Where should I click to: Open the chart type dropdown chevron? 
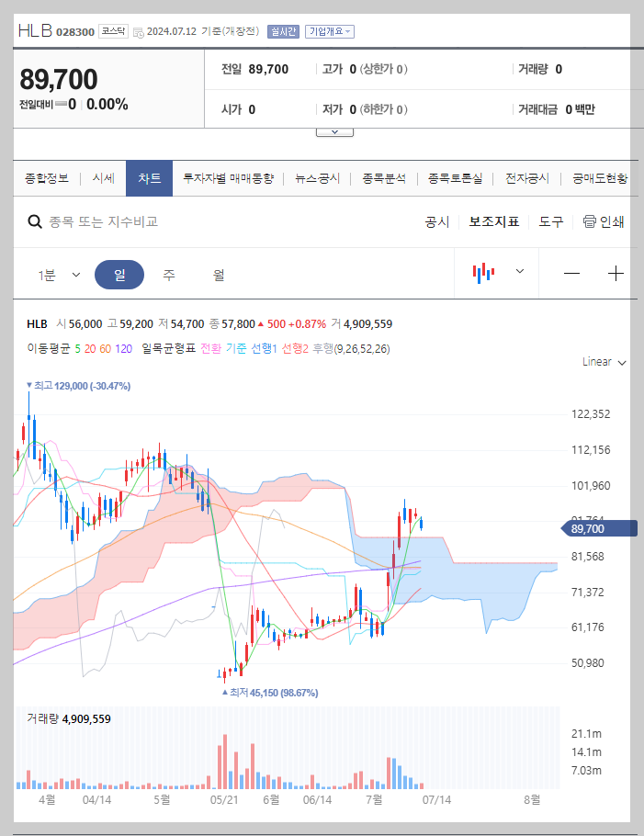519,272
